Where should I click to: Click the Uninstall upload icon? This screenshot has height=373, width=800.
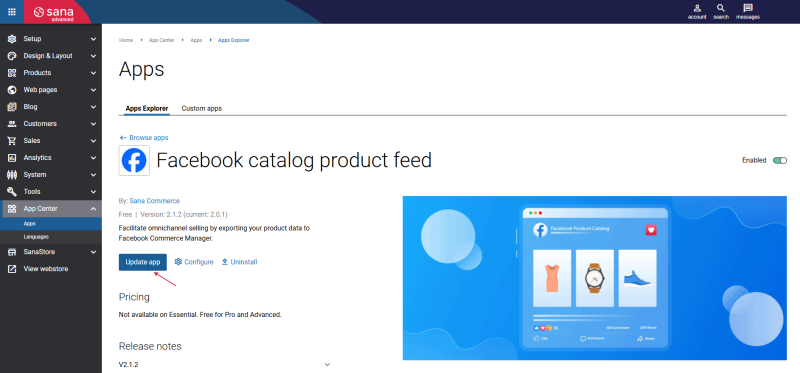pos(224,262)
